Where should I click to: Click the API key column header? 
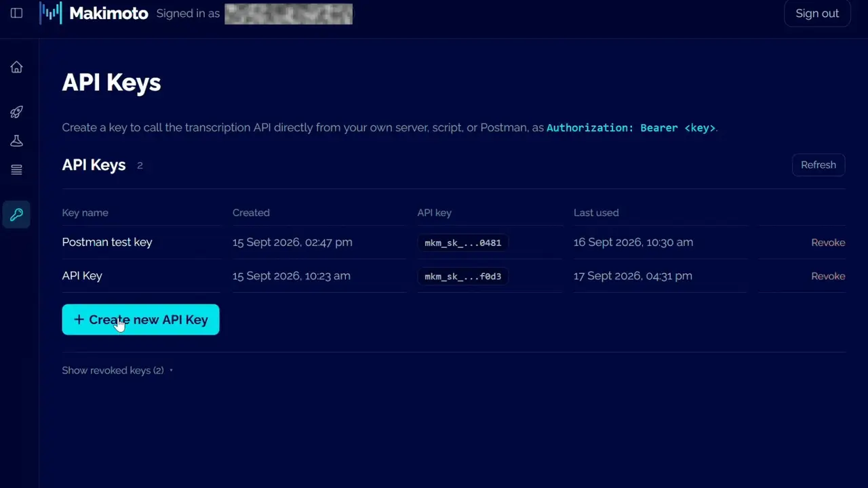point(434,213)
